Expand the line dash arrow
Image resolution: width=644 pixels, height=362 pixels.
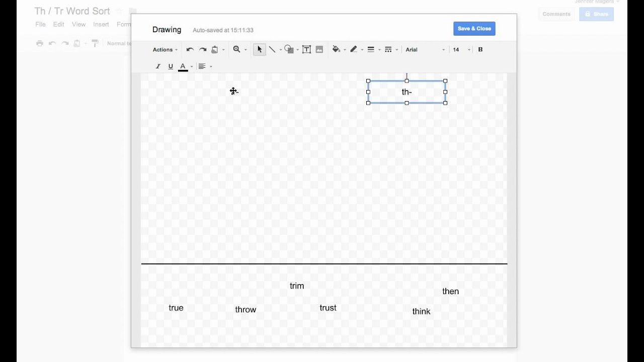tap(397, 50)
